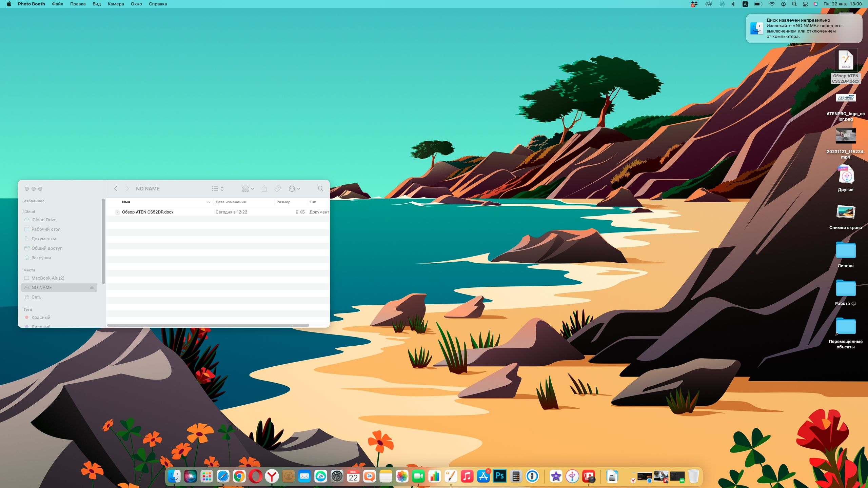Sort files by Дата изменения column
The width and height of the screenshot is (868, 488).
point(231,202)
